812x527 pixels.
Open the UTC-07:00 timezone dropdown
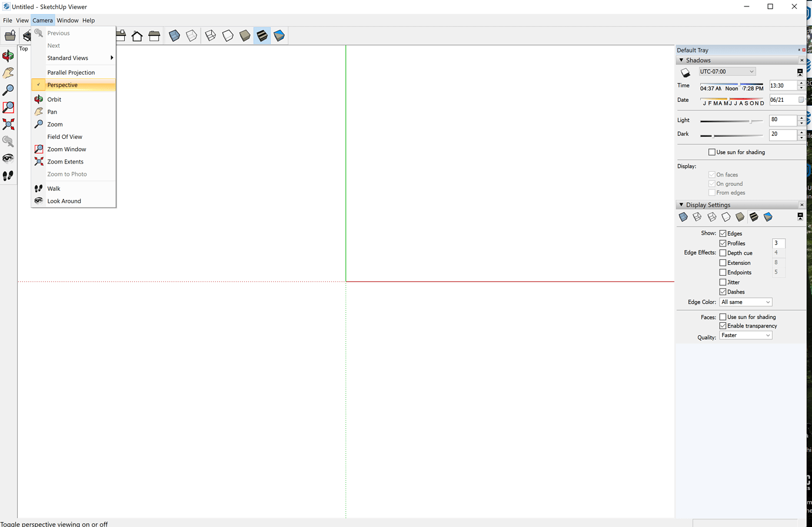tap(727, 71)
